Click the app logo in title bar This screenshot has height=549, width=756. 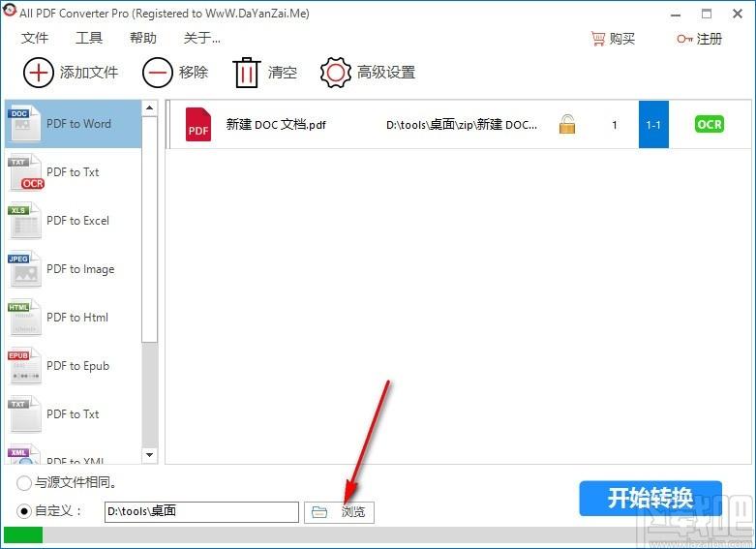pos(10,11)
